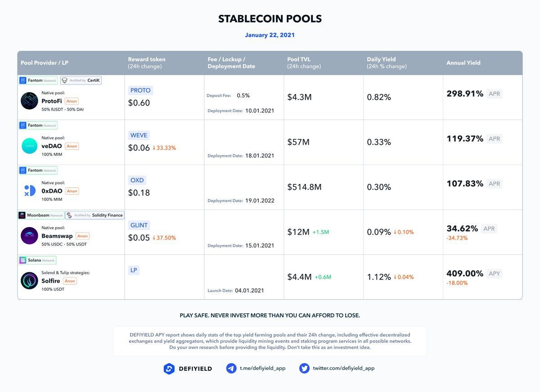Click the Beamswap purple logo
Viewport: 540px width, 392px height.
[x=29, y=236]
